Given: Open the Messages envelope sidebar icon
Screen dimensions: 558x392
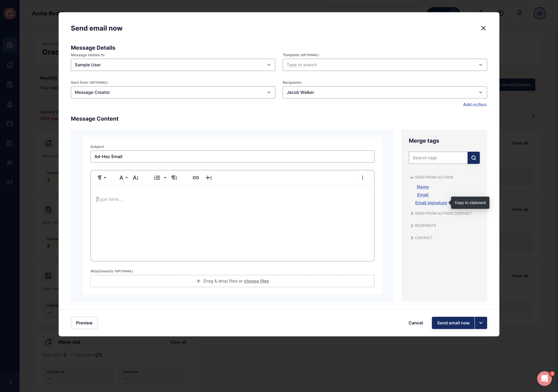Looking at the screenshot, I should (10, 124).
